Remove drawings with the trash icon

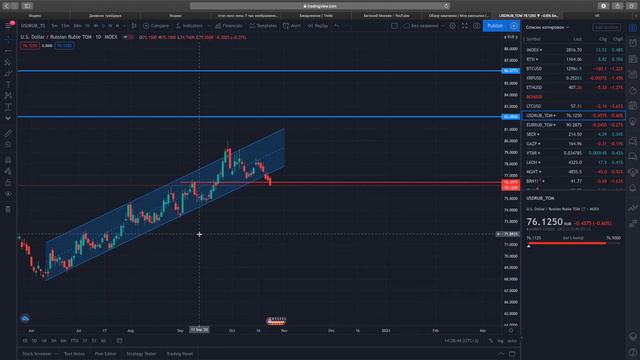pos(8,209)
